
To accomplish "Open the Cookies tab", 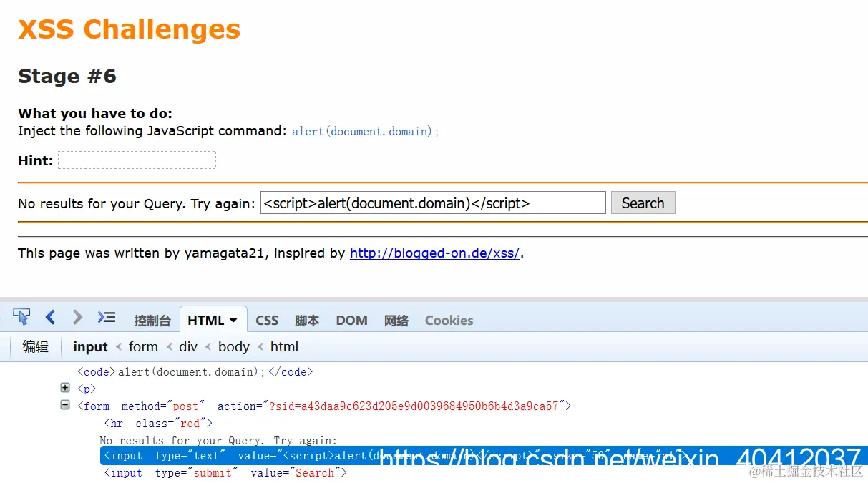I will tap(449, 321).
